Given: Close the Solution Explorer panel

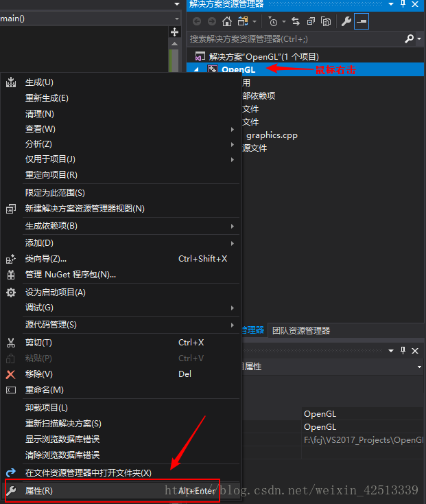Looking at the screenshot, I should click(x=415, y=4).
